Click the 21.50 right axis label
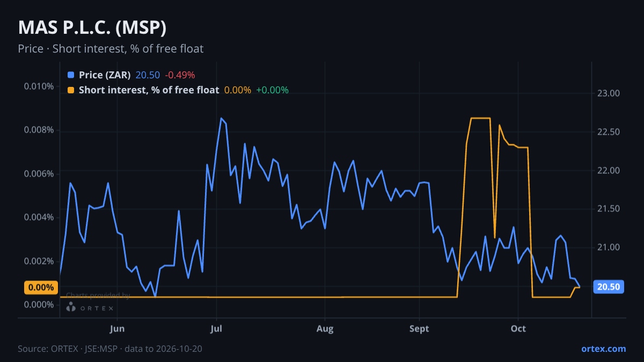644x362 pixels. click(609, 209)
